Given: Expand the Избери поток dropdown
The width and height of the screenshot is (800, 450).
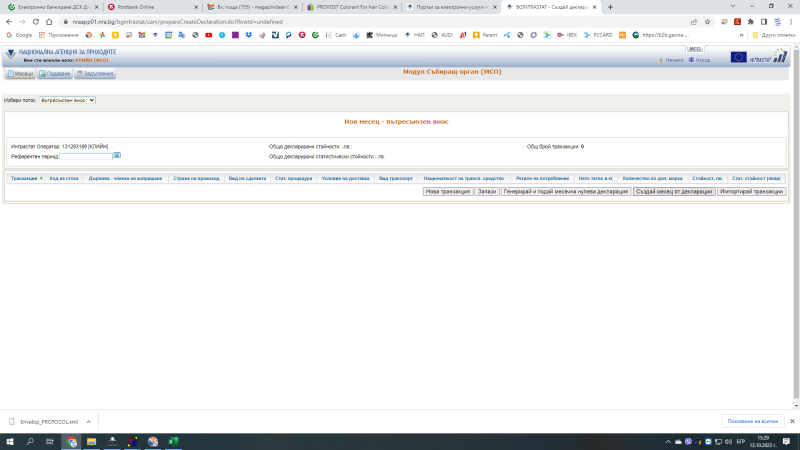Looking at the screenshot, I should pos(66,100).
